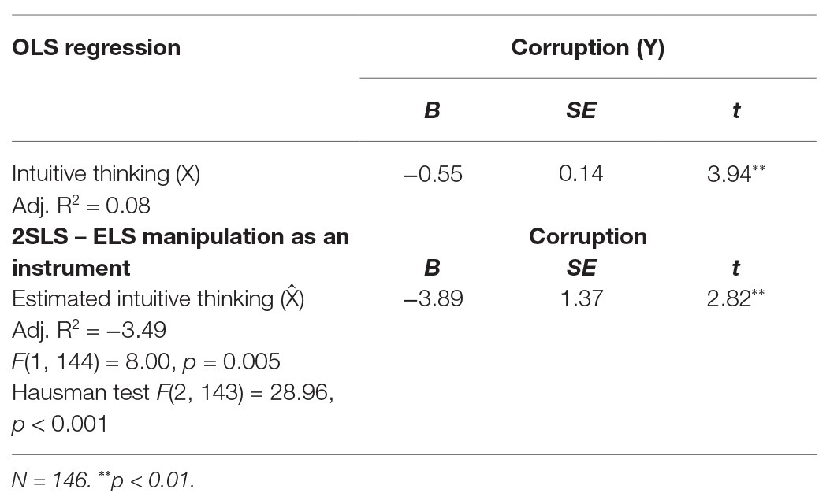Screen dimensions: 830x504
Task: Click the Corruption subheading in 2SLS section
Action: tap(587, 236)
